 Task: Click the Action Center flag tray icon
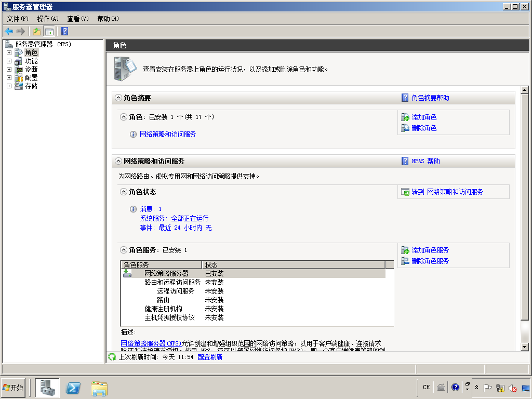pos(487,388)
